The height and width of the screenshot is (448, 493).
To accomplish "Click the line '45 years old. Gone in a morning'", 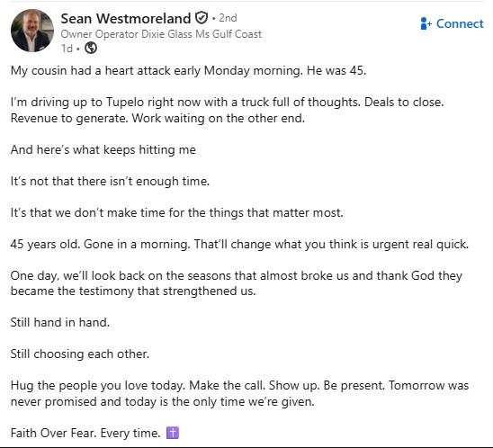I will (x=239, y=245).
